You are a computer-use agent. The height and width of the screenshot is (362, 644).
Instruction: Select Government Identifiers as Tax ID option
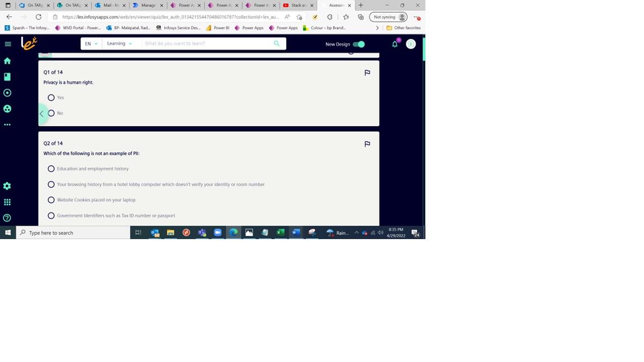tap(51, 215)
